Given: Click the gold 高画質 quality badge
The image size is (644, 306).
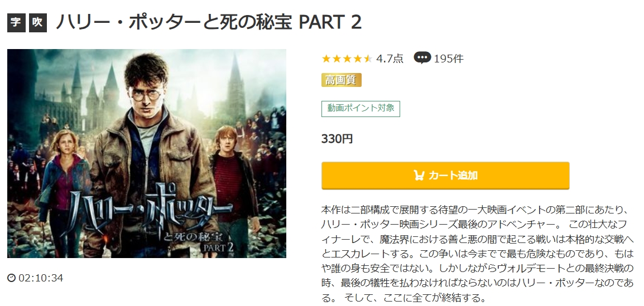Looking at the screenshot, I should coord(342,80).
